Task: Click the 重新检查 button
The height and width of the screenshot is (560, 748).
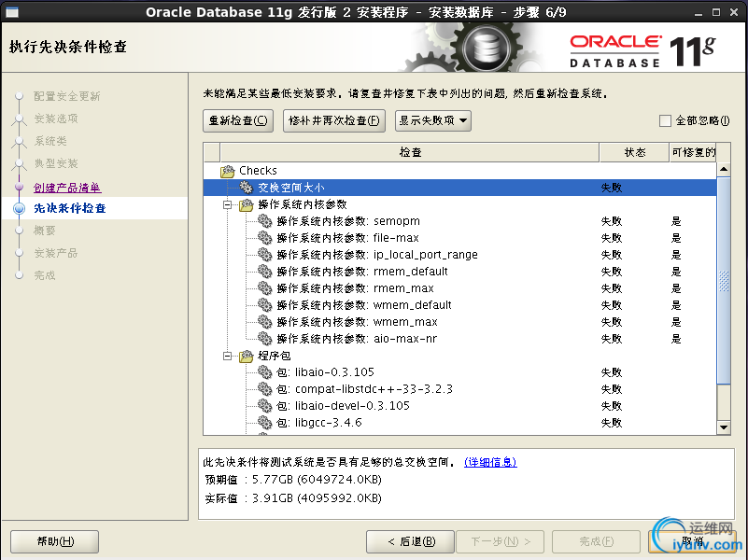Action: click(238, 120)
